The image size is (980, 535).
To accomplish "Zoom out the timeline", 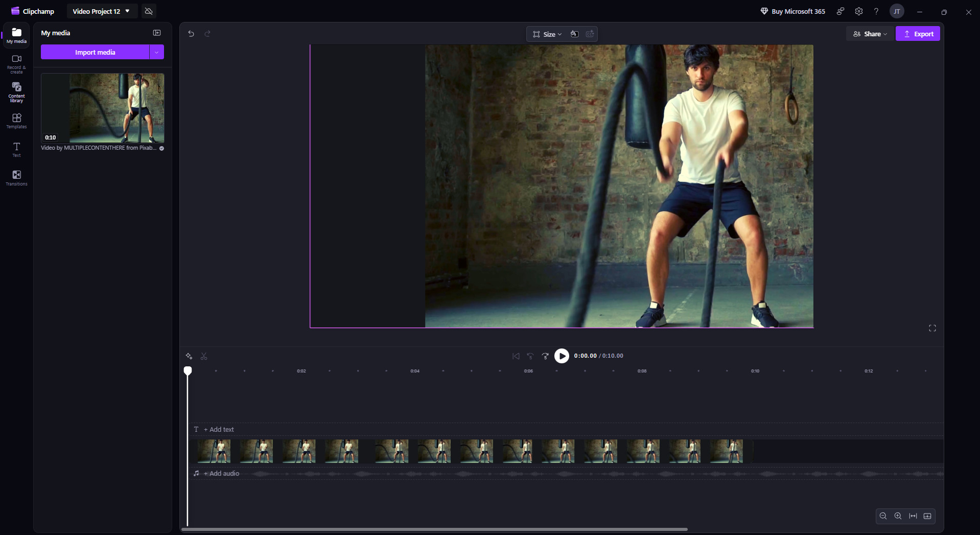I will point(883,516).
